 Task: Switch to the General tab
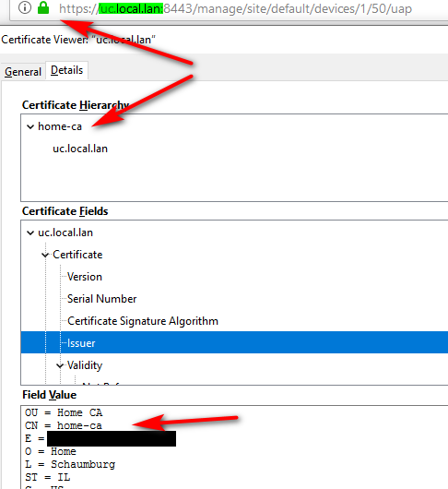pos(23,72)
